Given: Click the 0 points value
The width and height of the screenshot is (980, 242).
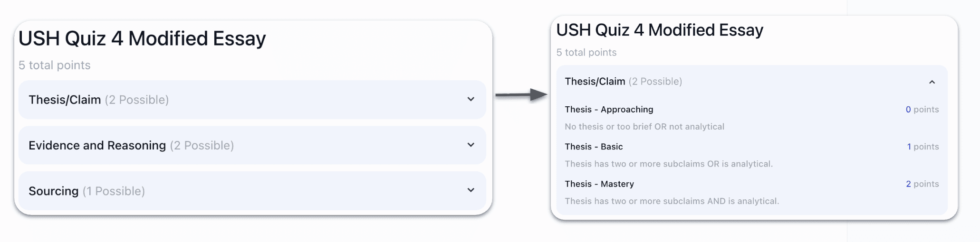Looking at the screenshot, I should point(922,110).
